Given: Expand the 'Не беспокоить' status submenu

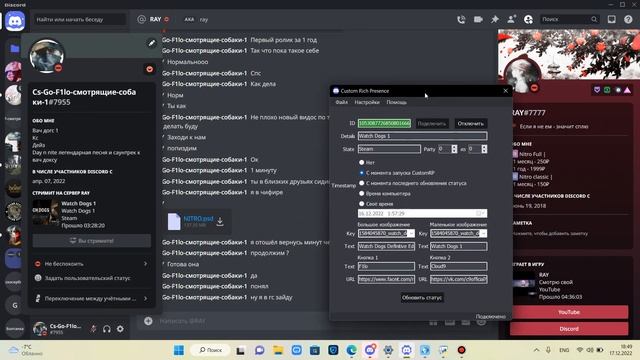Looking at the screenshot, I should pos(146,264).
